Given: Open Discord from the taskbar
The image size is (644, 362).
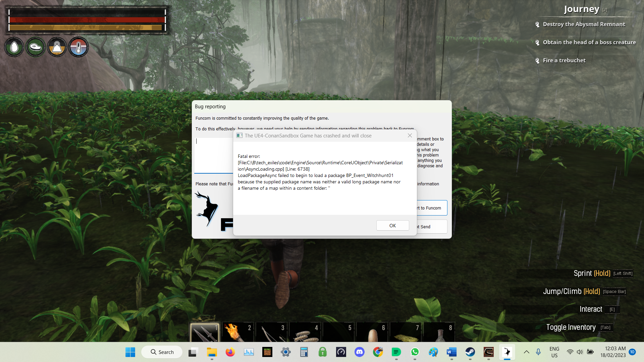Looking at the screenshot, I should (359, 352).
